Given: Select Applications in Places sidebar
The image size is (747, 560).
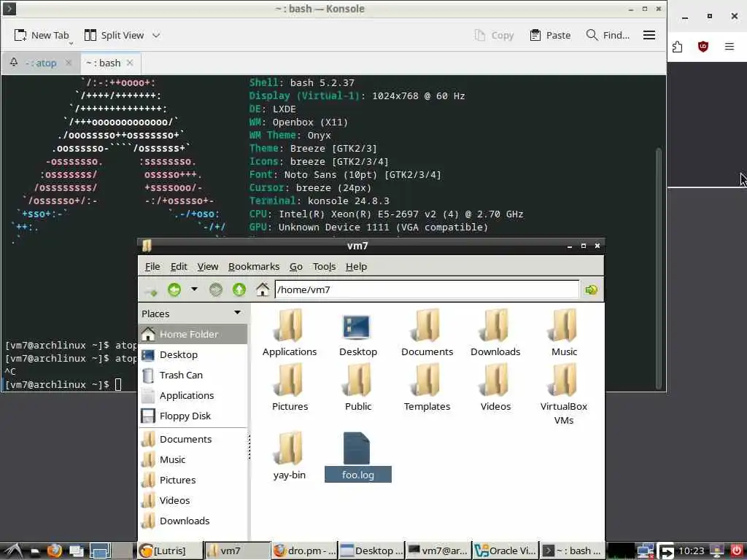Looking at the screenshot, I should click(x=193, y=396).
